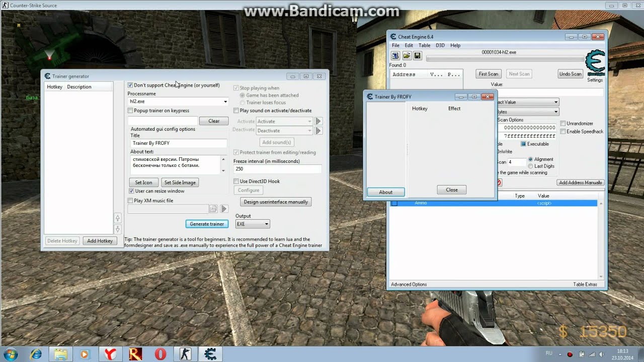Click the red delete/stop icon above address list
The image size is (644, 362).
(499, 183)
